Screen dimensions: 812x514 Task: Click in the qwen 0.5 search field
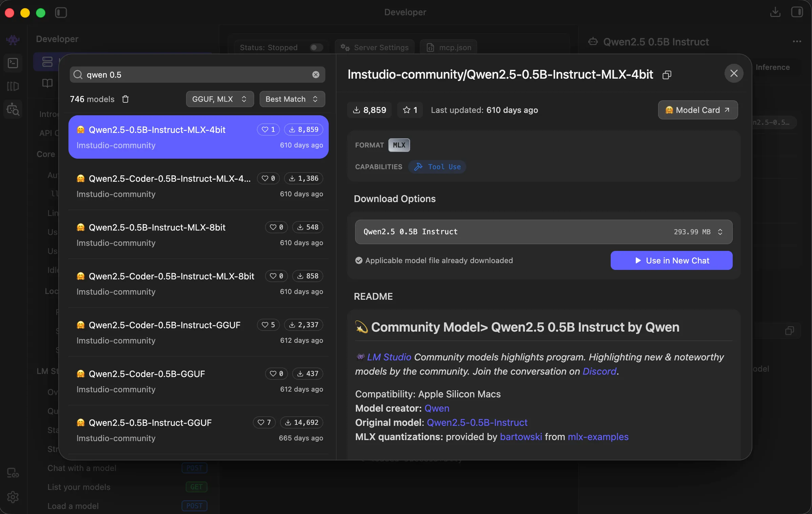(x=197, y=75)
